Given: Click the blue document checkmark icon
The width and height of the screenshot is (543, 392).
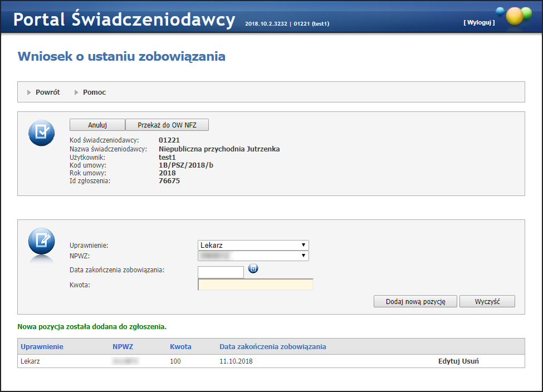Looking at the screenshot, I should pos(41,133).
